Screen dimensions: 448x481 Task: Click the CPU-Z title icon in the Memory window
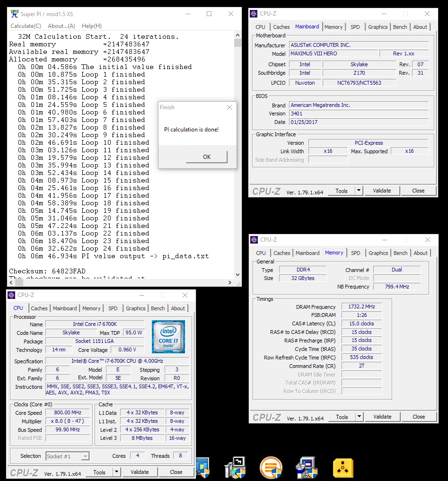tap(254, 240)
